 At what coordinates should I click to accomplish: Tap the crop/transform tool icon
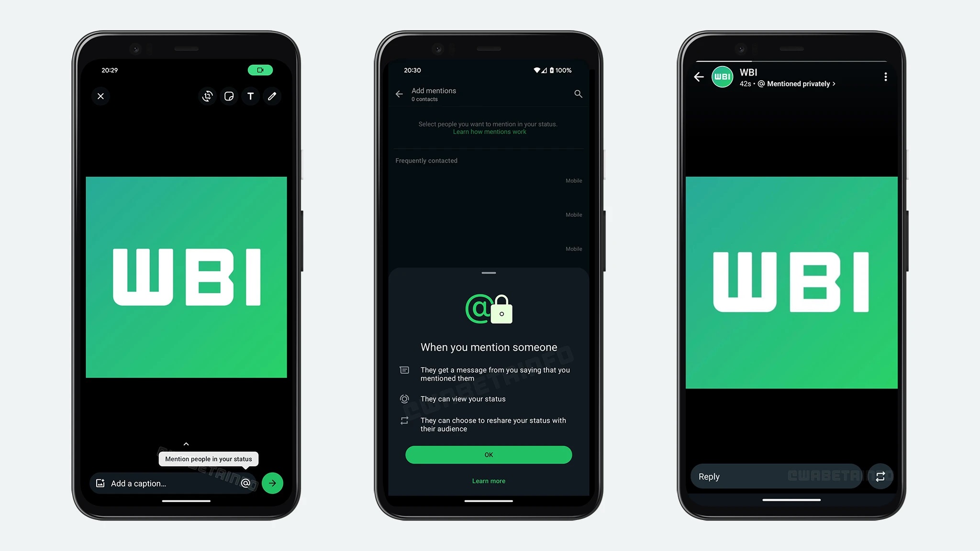[207, 96]
